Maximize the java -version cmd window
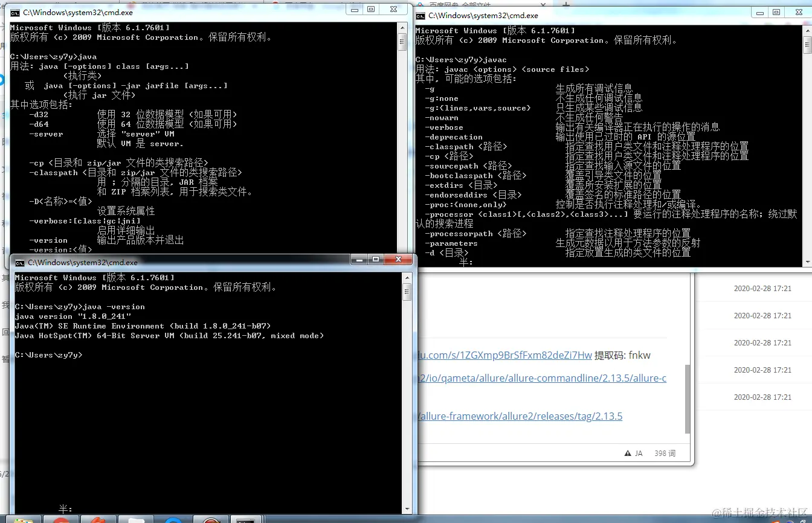Screen dimensions: 812x523 tap(376, 259)
